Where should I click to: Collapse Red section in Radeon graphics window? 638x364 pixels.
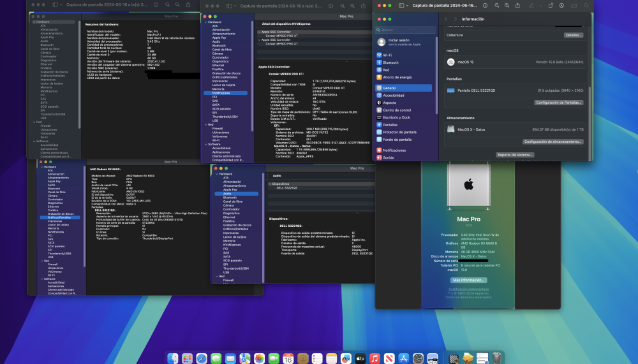[42, 261]
